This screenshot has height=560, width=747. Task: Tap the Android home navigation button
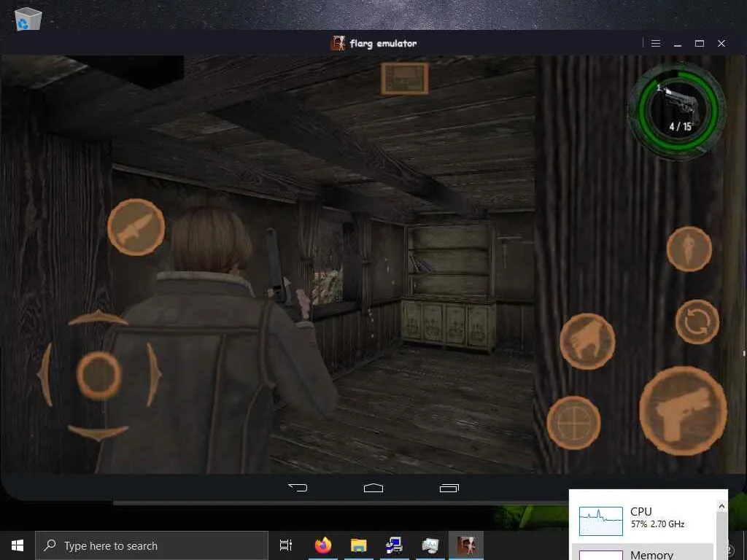[x=373, y=488]
